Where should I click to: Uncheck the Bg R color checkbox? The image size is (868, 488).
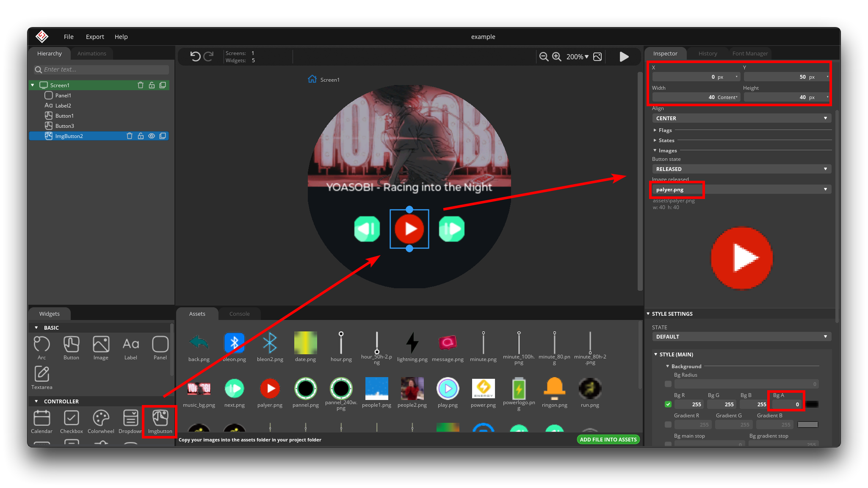[x=668, y=404]
